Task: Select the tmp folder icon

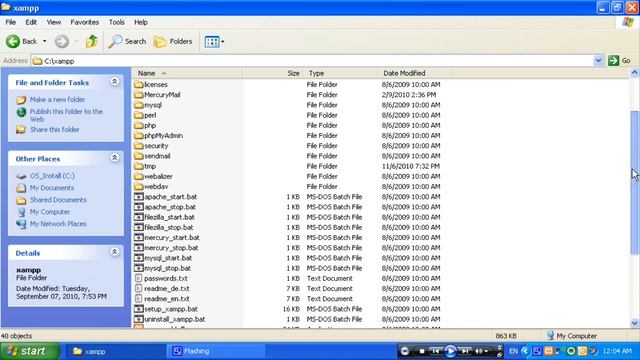Action: click(139, 166)
